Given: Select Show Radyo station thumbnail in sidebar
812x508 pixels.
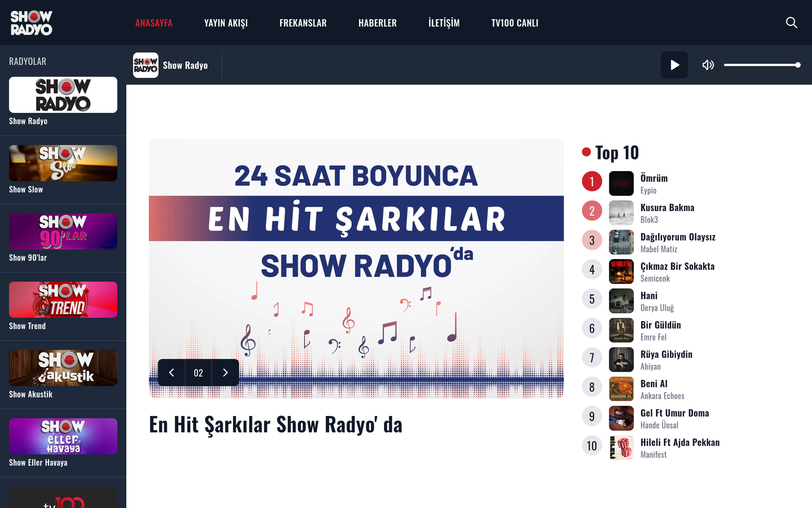Looking at the screenshot, I should click(63, 95).
